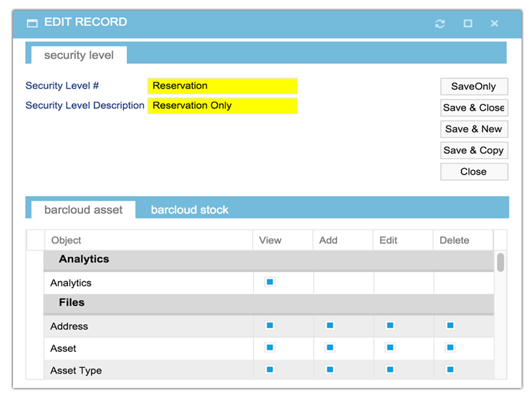This screenshot has height=399, width=532.
Task: Click the maximize icon on the dialog
Action: [468, 23]
